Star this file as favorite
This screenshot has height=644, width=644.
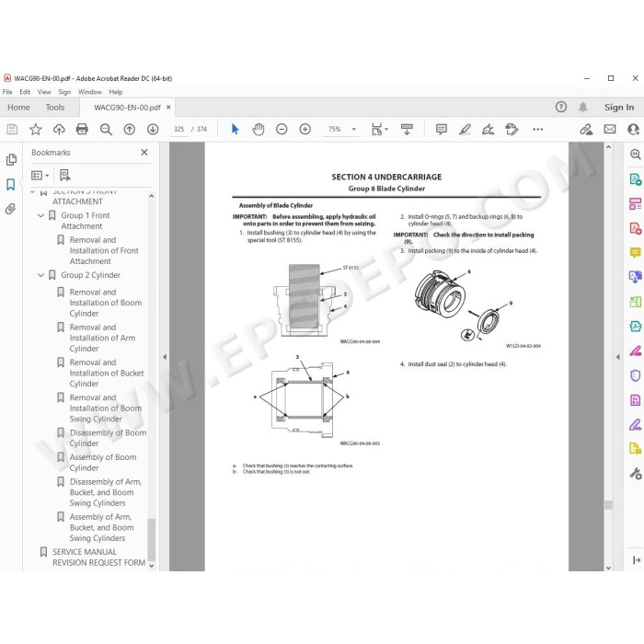(36, 130)
